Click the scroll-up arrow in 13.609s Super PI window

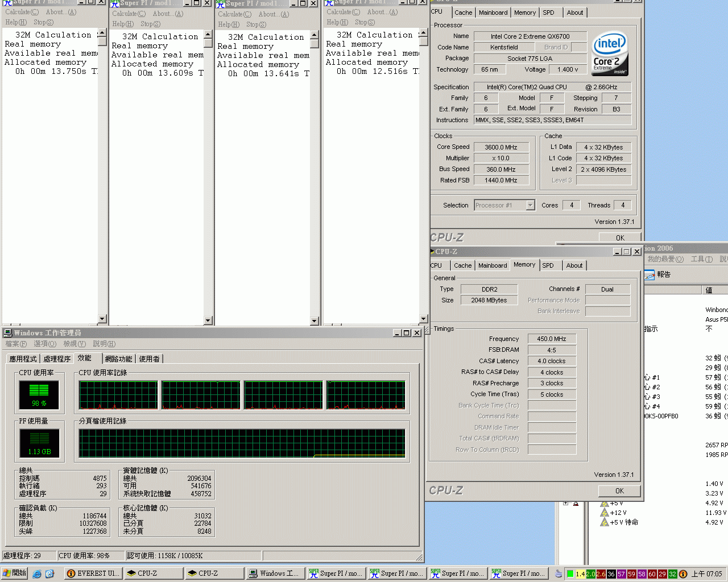point(208,35)
